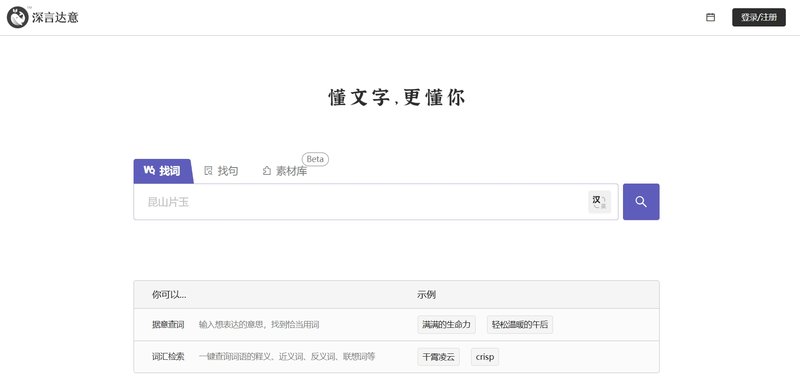Open the calendar icon in header
This screenshot has width=800, height=384.
[x=710, y=17]
